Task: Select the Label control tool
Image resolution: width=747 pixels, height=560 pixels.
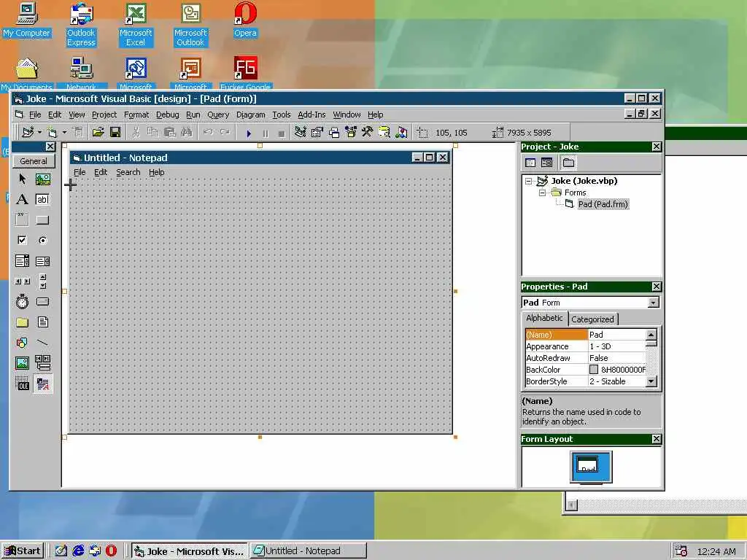Action: (x=22, y=200)
